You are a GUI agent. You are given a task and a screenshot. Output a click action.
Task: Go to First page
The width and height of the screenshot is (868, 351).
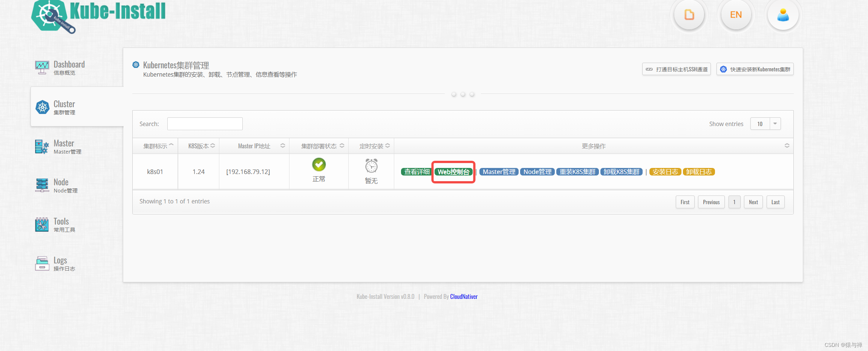(685, 202)
